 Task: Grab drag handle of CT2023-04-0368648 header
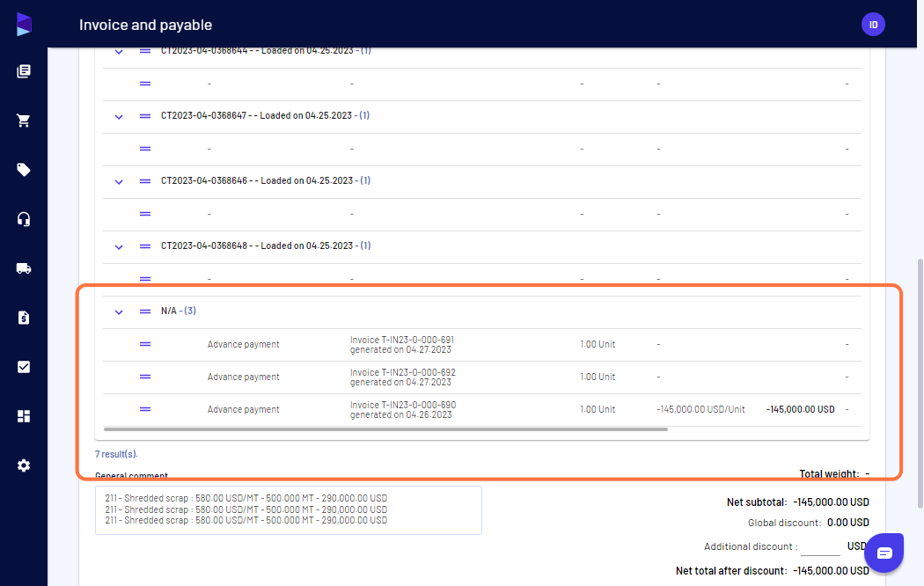[145, 246]
